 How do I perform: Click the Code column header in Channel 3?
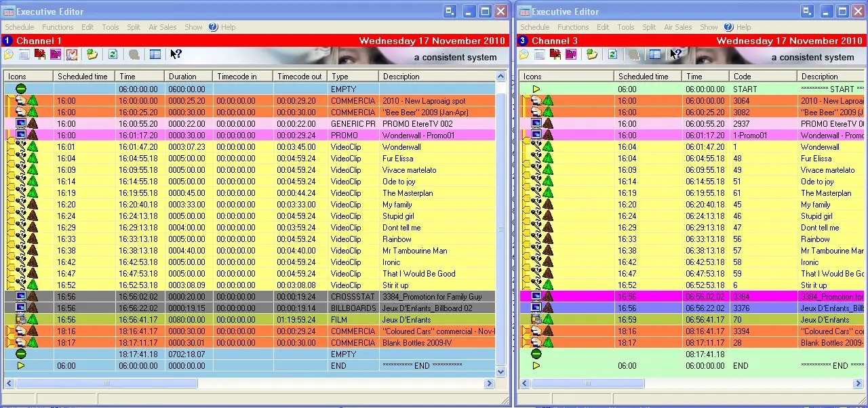click(742, 77)
